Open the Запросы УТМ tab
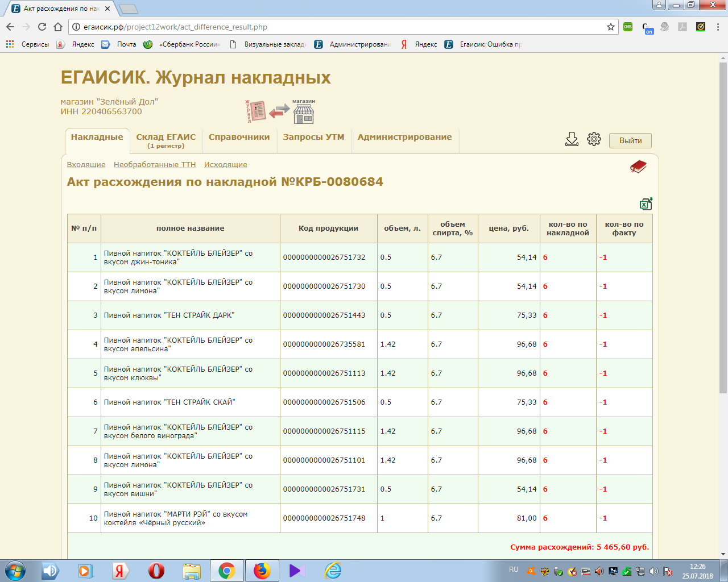 tap(314, 141)
